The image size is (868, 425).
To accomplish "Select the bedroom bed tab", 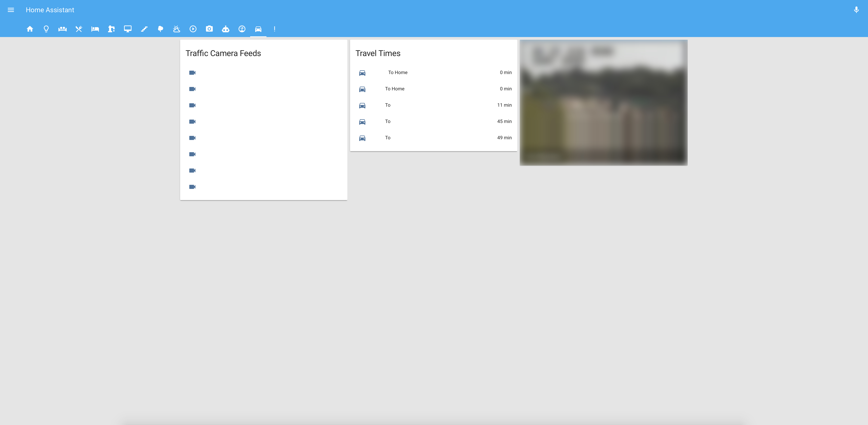I will coord(95,29).
